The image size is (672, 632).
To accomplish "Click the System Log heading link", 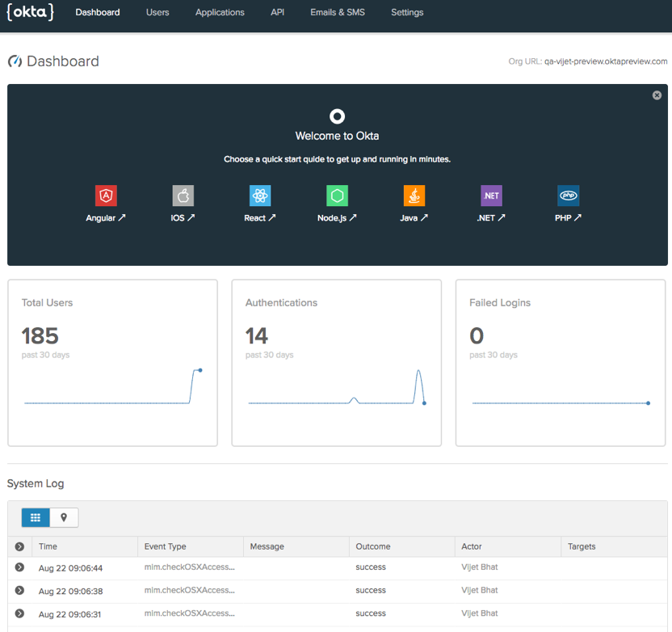I will [36, 483].
